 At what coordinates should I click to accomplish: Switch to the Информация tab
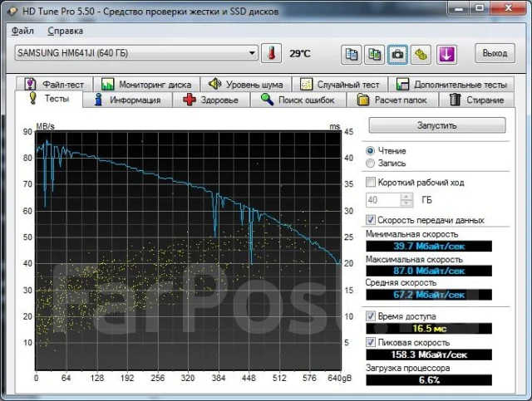coord(127,100)
